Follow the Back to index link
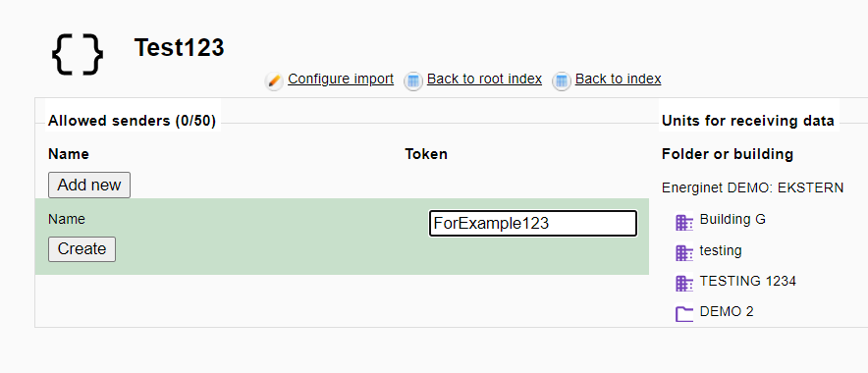The height and width of the screenshot is (373, 868). pyautogui.click(x=619, y=80)
